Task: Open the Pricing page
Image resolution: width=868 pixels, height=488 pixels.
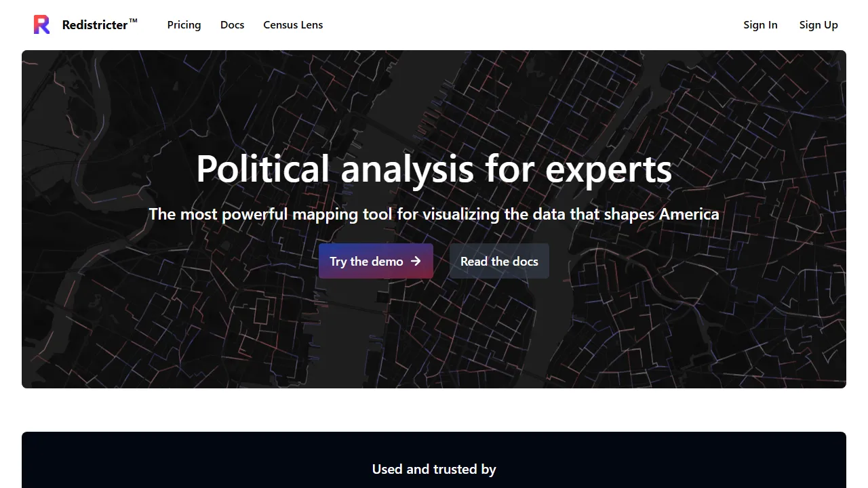Action: click(184, 24)
